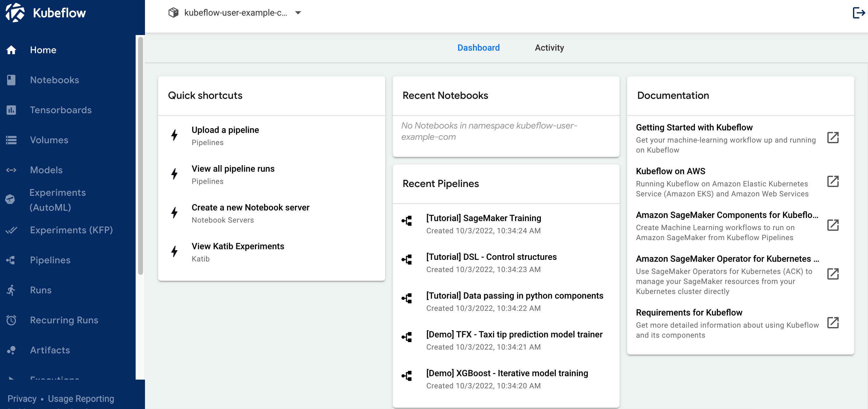The height and width of the screenshot is (409, 868).
Task: Click the Usage Reporting footer link
Action: click(81, 399)
